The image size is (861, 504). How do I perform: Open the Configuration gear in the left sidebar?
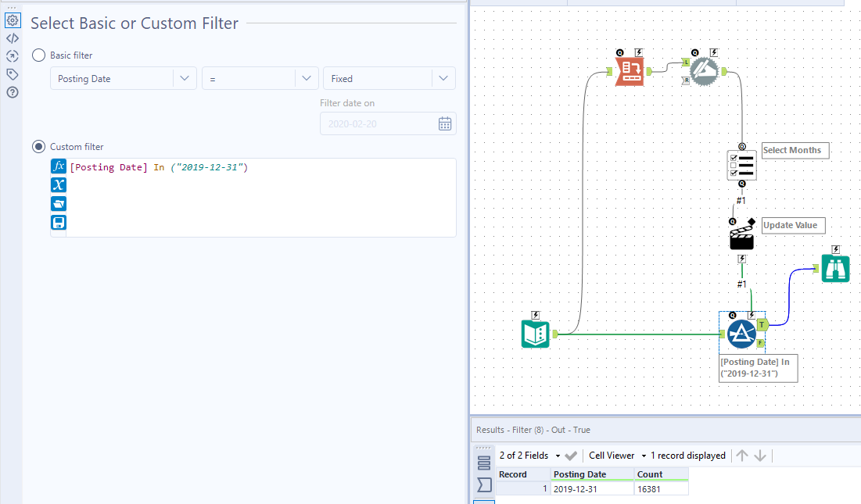[x=13, y=20]
